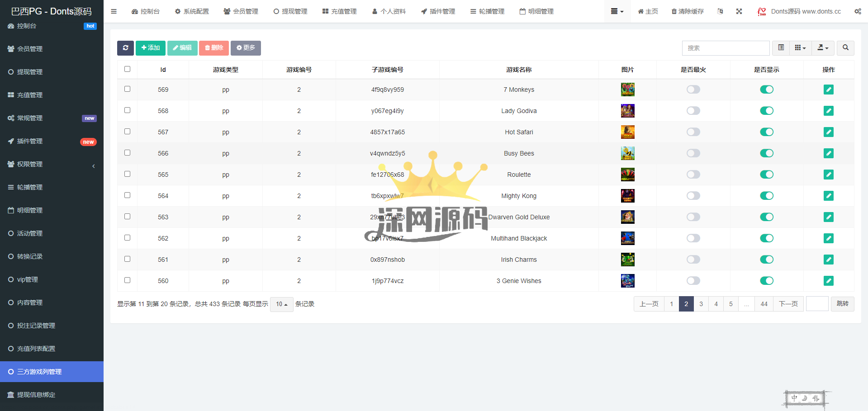868x411 pixels.
Task: Open the columns visibility dropdown
Action: [x=800, y=48]
